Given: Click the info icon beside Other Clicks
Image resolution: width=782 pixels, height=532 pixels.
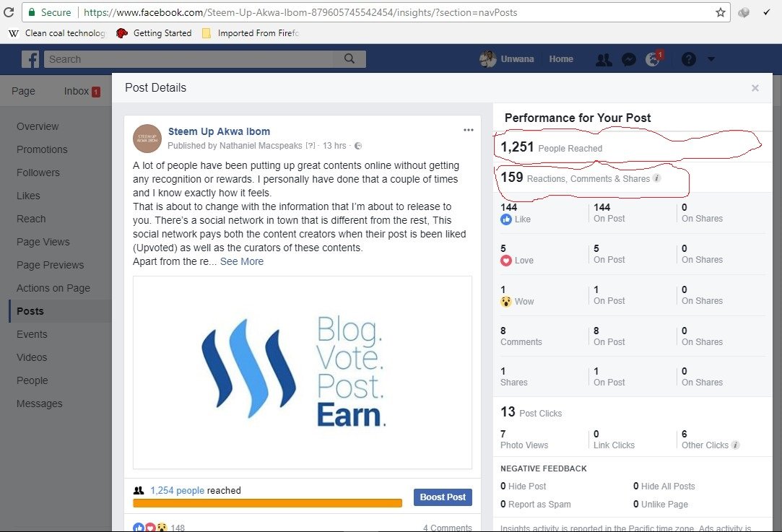Looking at the screenshot, I should pyautogui.click(x=735, y=445).
